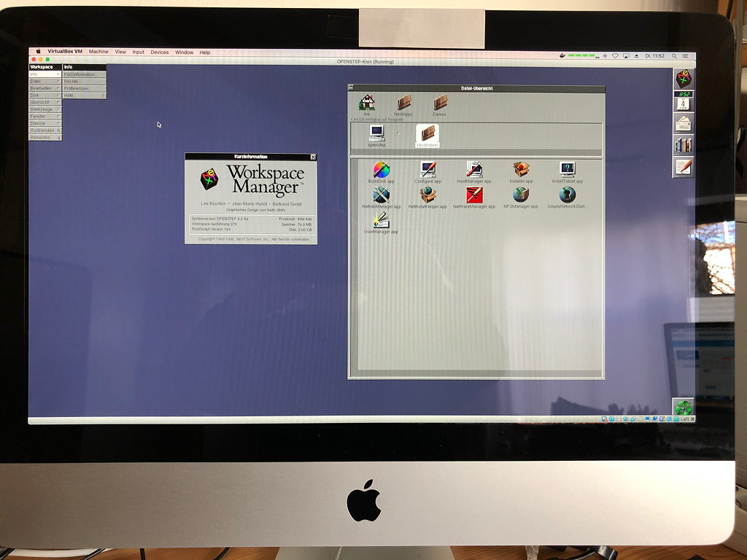This screenshot has width=747, height=560.
Task: Open BuildDisk.app
Action: tap(382, 171)
